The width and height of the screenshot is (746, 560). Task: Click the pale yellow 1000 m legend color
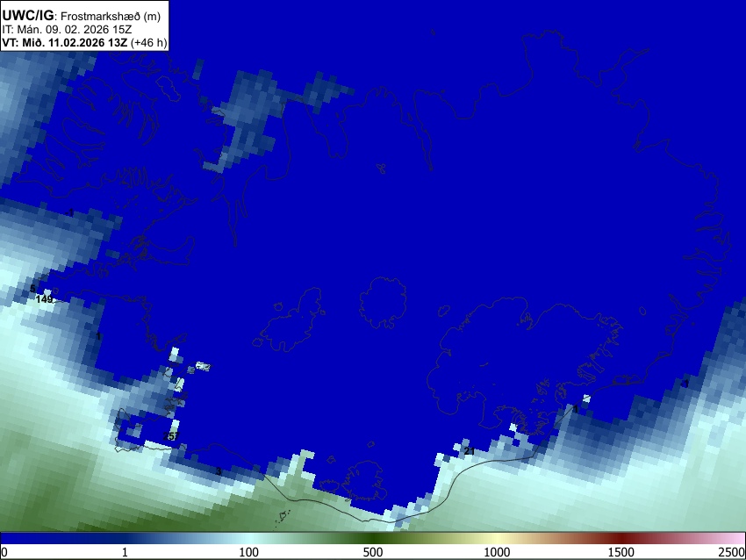tap(497, 539)
